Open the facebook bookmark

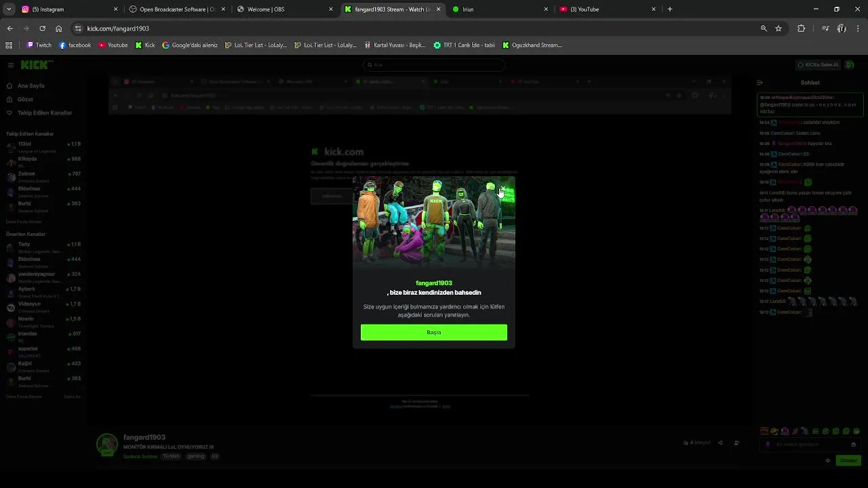coord(75,45)
